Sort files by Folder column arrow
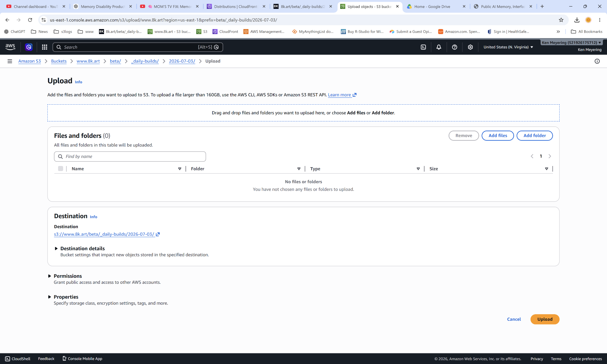 pyautogui.click(x=299, y=169)
